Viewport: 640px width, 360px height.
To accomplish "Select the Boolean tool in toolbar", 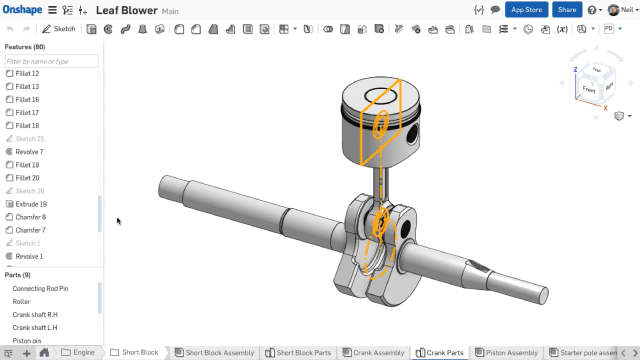I will (x=328, y=29).
